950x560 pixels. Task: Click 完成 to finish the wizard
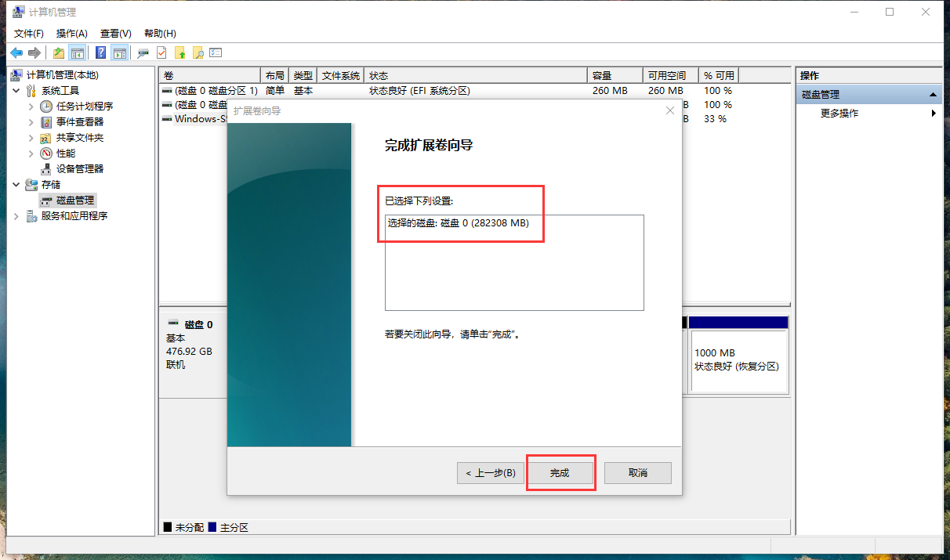pos(560,473)
